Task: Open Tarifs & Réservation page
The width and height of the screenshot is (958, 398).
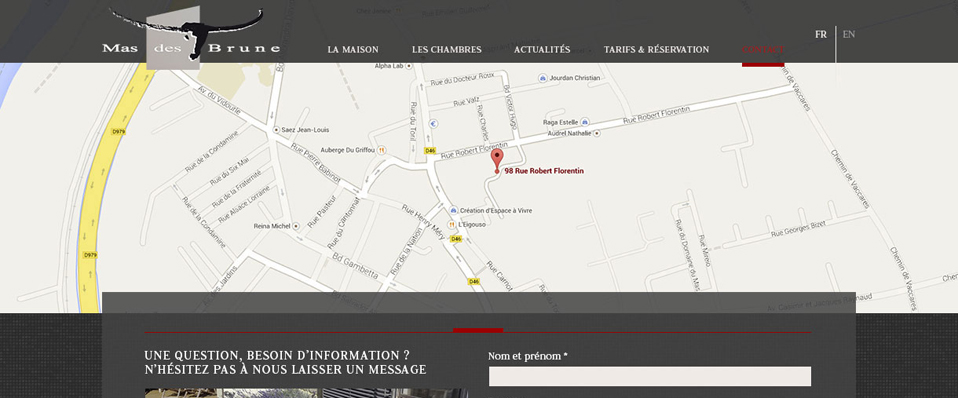Action: point(656,50)
